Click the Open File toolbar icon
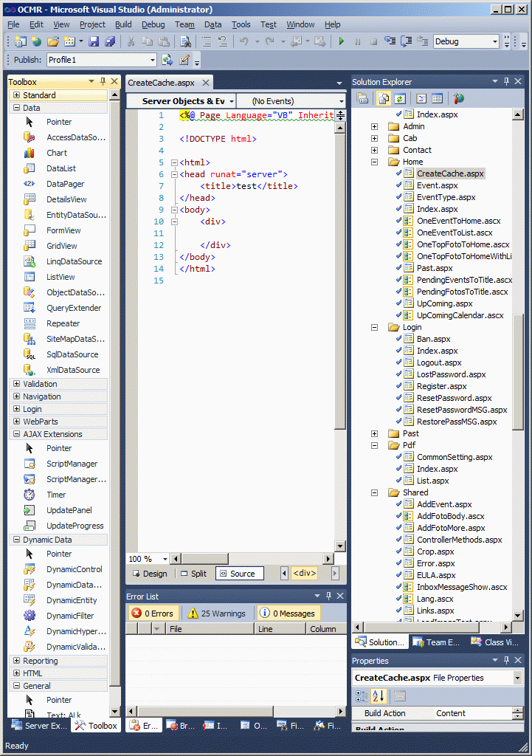 coord(52,41)
